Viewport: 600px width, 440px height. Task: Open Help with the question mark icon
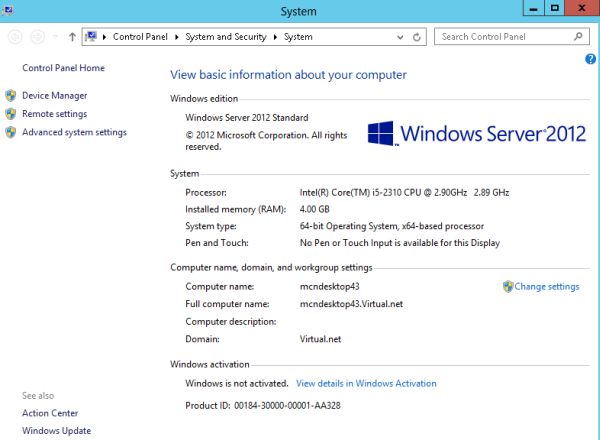point(590,59)
